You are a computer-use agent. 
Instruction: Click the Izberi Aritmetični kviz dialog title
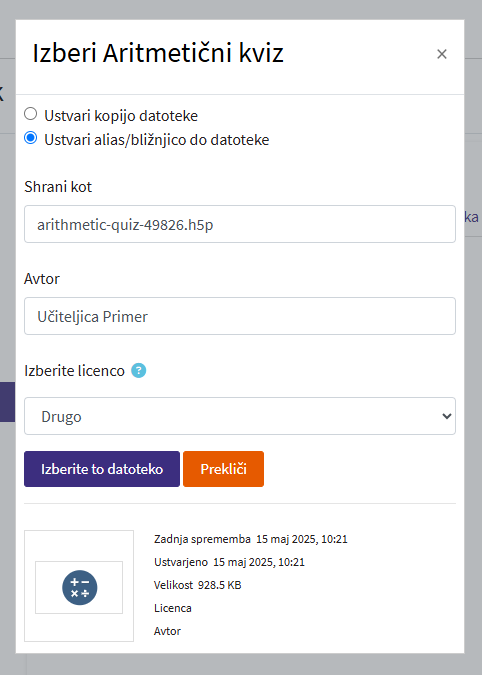[x=158, y=53]
